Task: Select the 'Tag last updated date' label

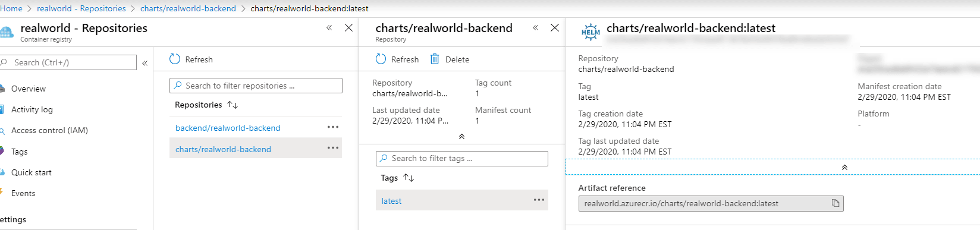Action: [618, 141]
